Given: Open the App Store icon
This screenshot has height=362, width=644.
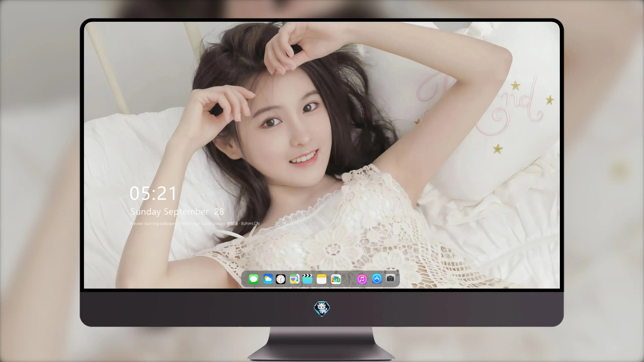Looking at the screenshot, I should pyautogui.click(x=377, y=279).
